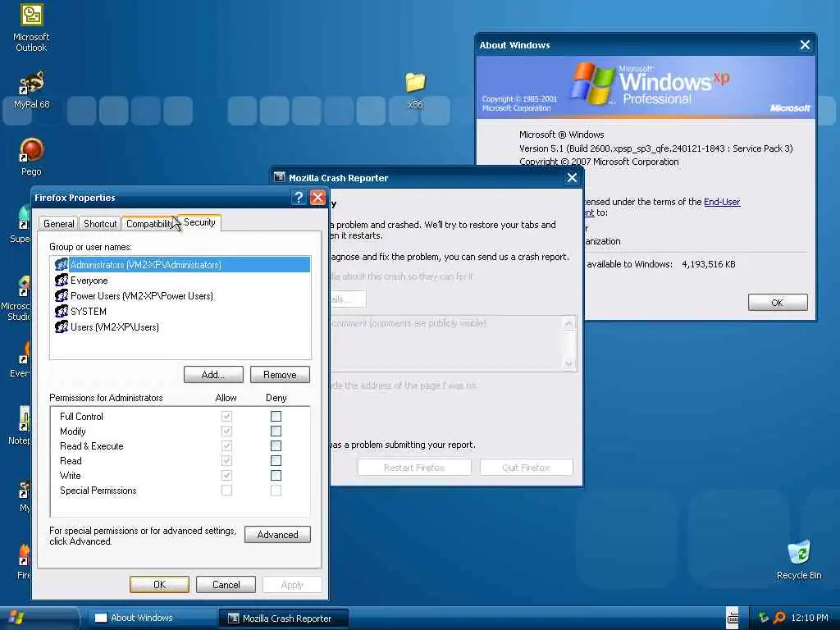Select the Recycle Bin icon

[x=799, y=559]
